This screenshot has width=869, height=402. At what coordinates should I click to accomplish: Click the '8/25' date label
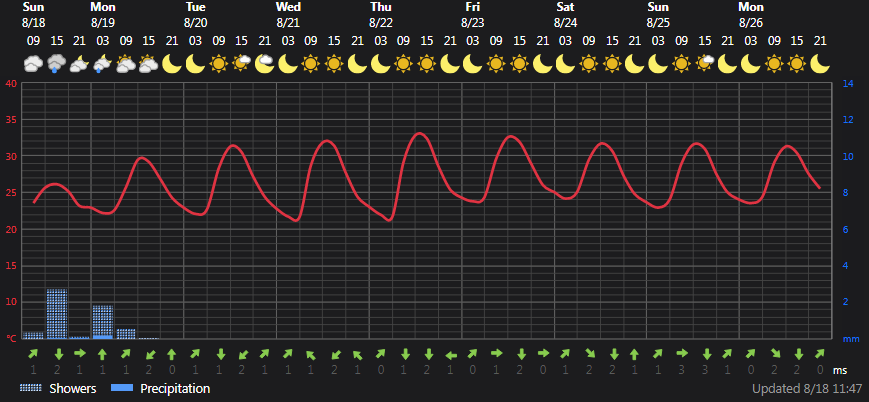(658, 24)
